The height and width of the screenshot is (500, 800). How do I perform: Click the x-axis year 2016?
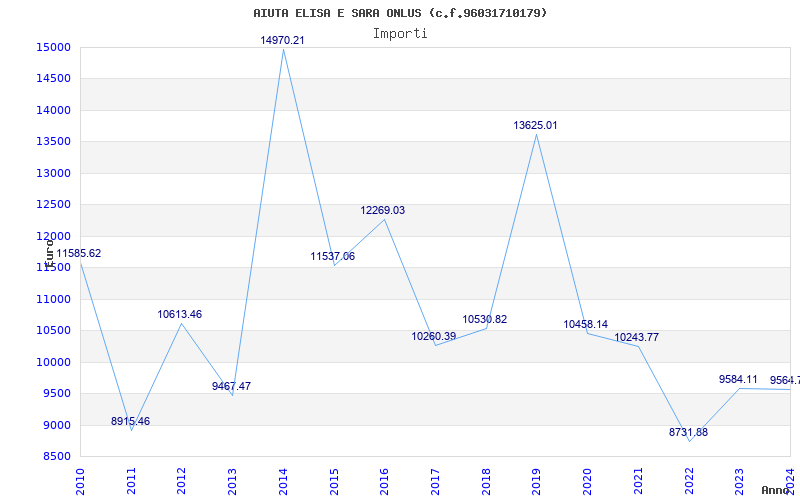[384, 481]
